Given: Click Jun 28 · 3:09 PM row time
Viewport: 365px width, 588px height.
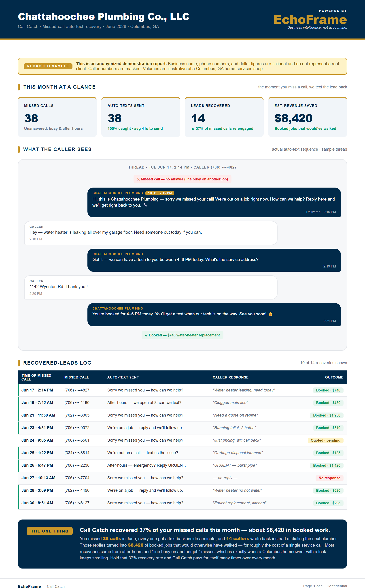Looking at the screenshot, I should point(37,491).
